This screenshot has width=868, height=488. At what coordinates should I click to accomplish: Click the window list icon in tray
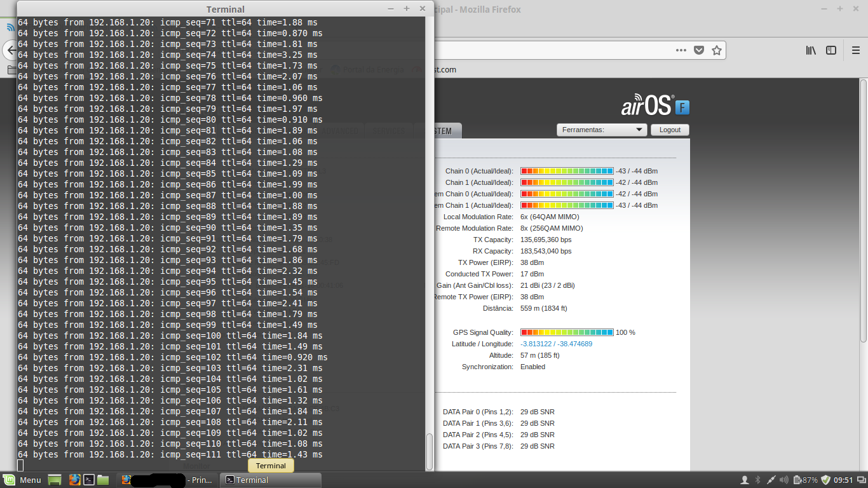point(860,480)
